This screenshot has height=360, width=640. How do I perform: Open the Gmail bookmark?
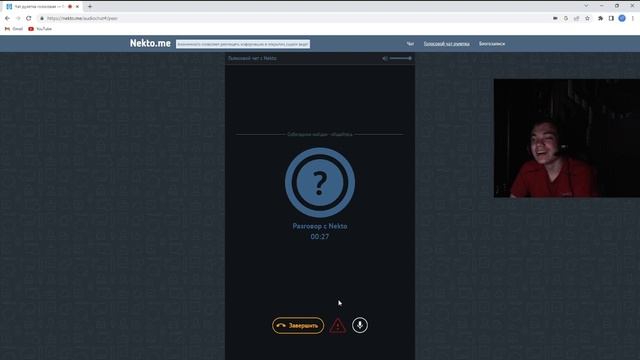(x=14, y=29)
